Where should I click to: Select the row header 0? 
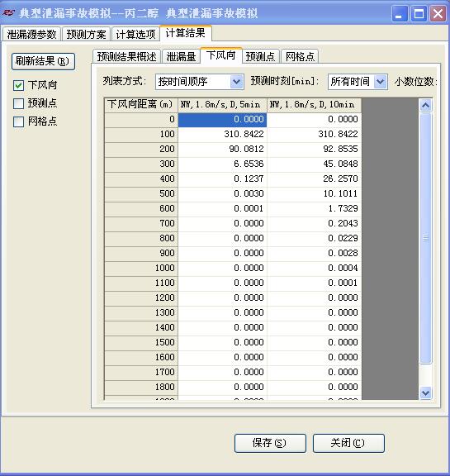(141, 120)
